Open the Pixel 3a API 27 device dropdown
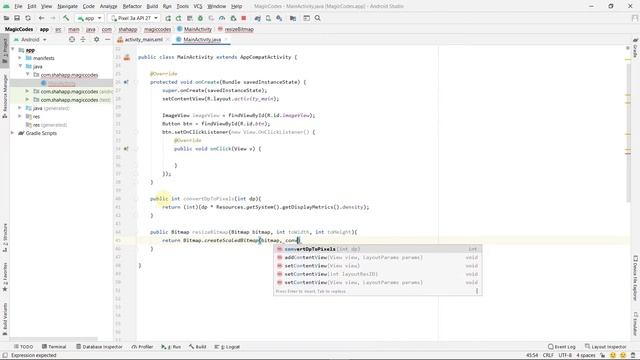 [134, 18]
